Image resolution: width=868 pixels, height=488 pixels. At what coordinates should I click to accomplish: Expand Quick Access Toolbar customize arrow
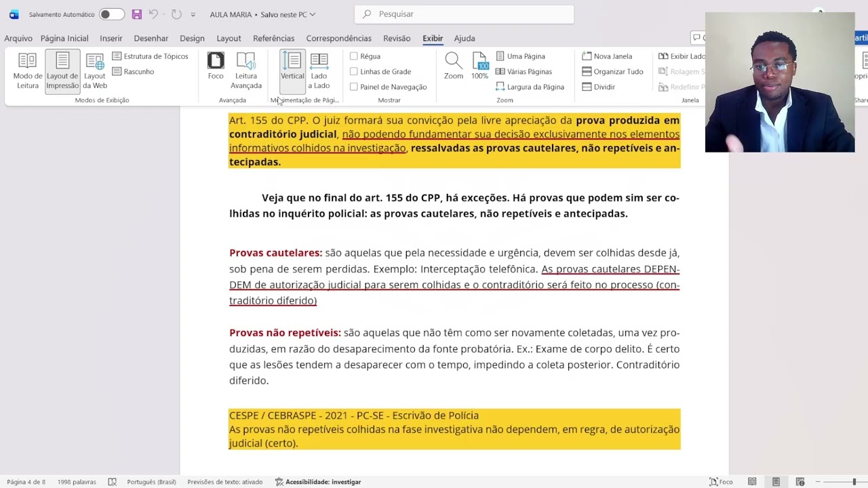(193, 15)
